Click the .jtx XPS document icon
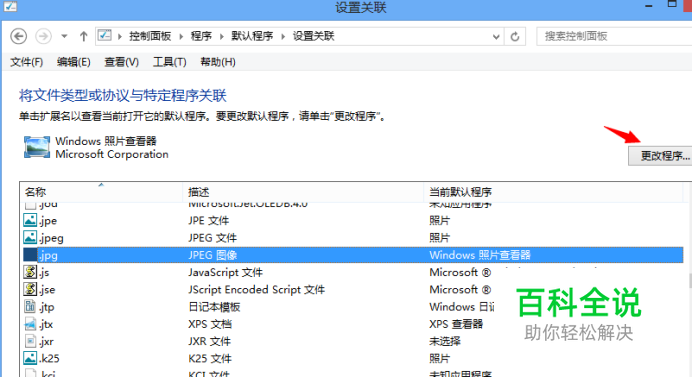This screenshot has width=692, height=377. (x=30, y=324)
